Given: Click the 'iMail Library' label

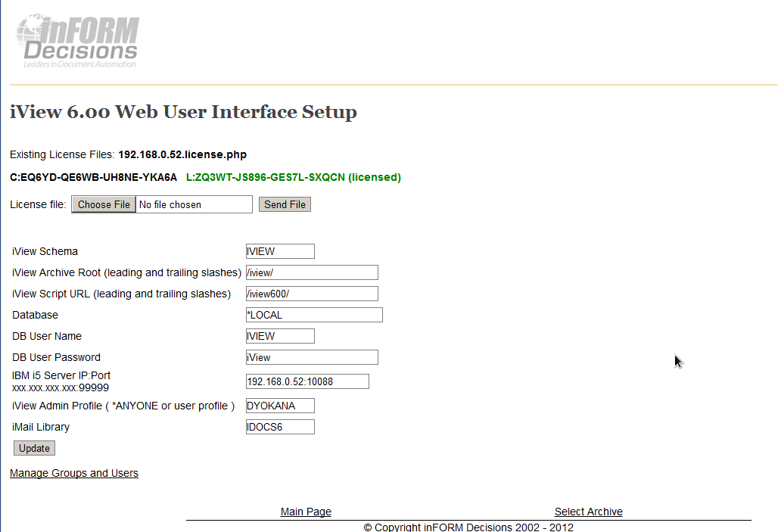Looking at the screenshot, I should tap(41, 427).
